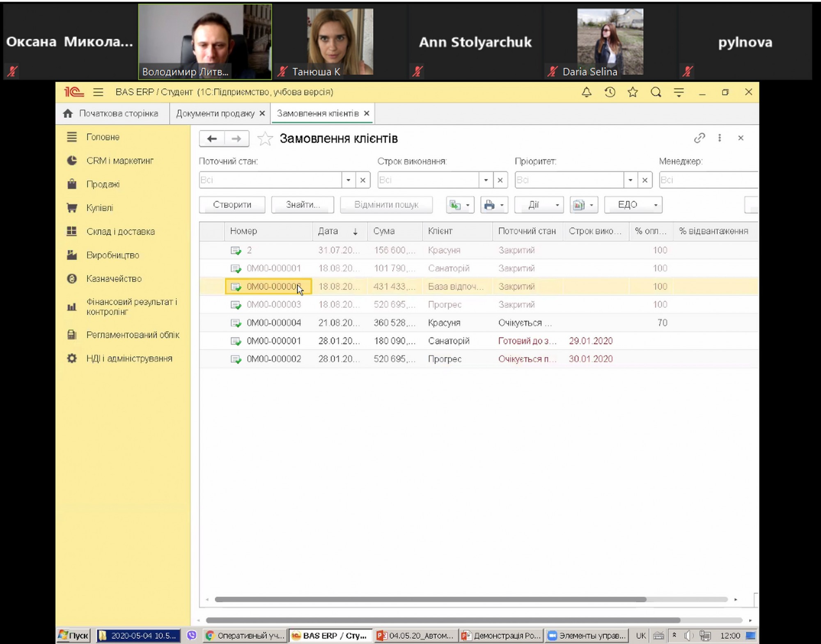Click the create-based-on icon button
Image resolution: width=821 pixels, height=644 pixels.
point(460,204)
